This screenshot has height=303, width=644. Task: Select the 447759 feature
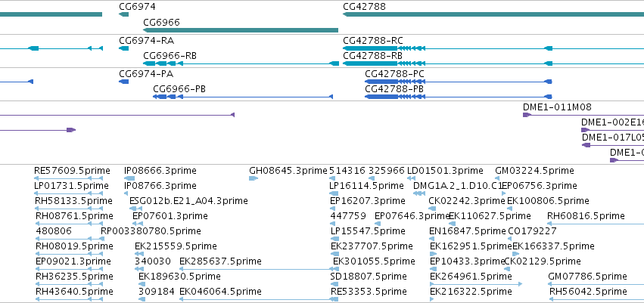tap(348, 216)
